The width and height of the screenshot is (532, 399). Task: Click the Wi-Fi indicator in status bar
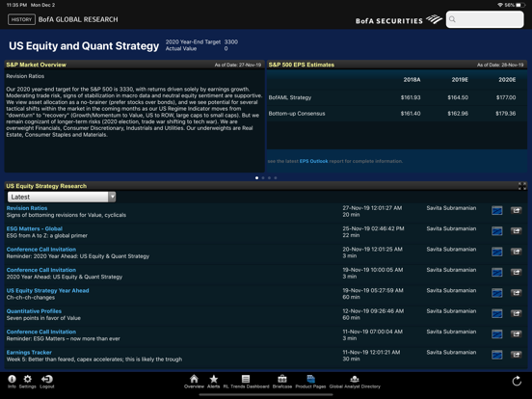pos(500,5)
